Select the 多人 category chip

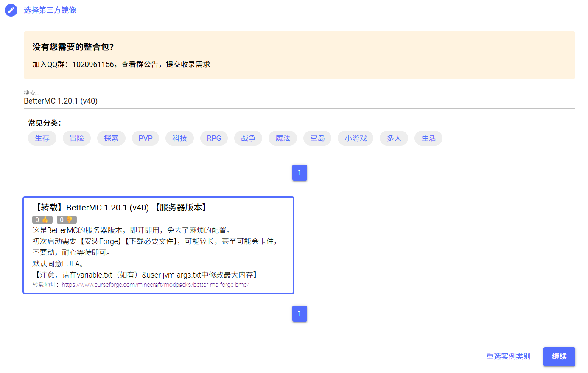tap(394, 138)
